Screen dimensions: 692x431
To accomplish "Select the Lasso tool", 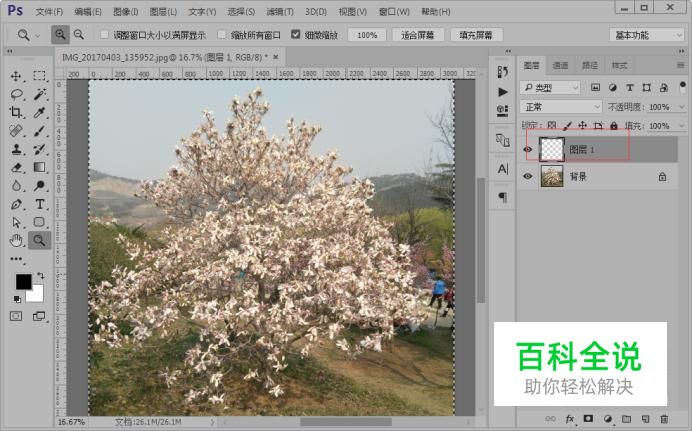I will (x=16, y=94).
